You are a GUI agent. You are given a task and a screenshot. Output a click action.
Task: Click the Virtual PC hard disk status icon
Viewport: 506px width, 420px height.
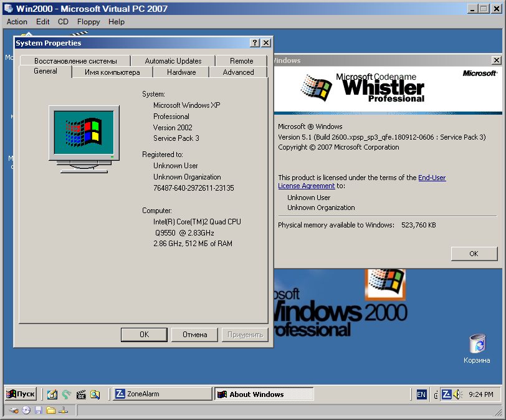point(14,410)
